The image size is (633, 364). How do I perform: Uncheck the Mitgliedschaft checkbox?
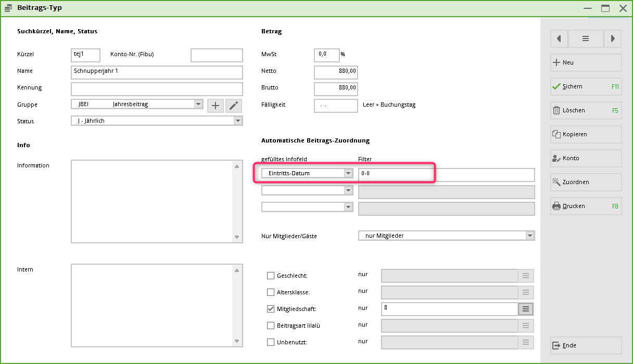(x=271, y=309)
